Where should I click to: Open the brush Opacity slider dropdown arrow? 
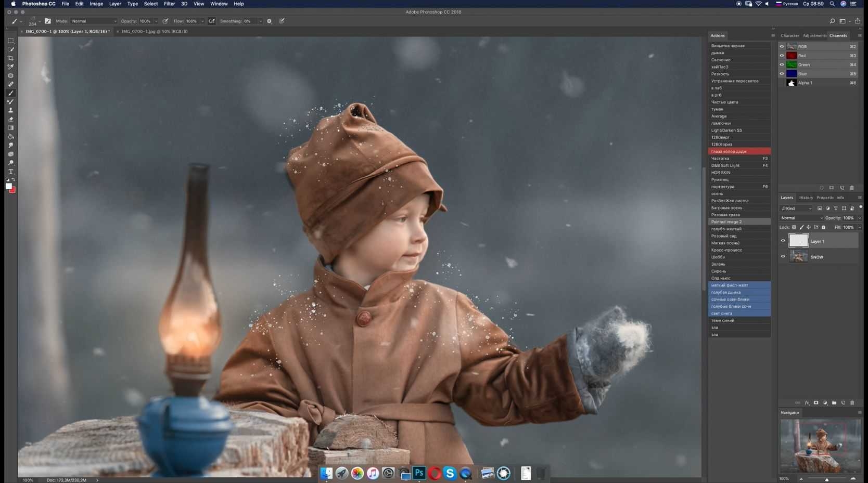point(156,21)
